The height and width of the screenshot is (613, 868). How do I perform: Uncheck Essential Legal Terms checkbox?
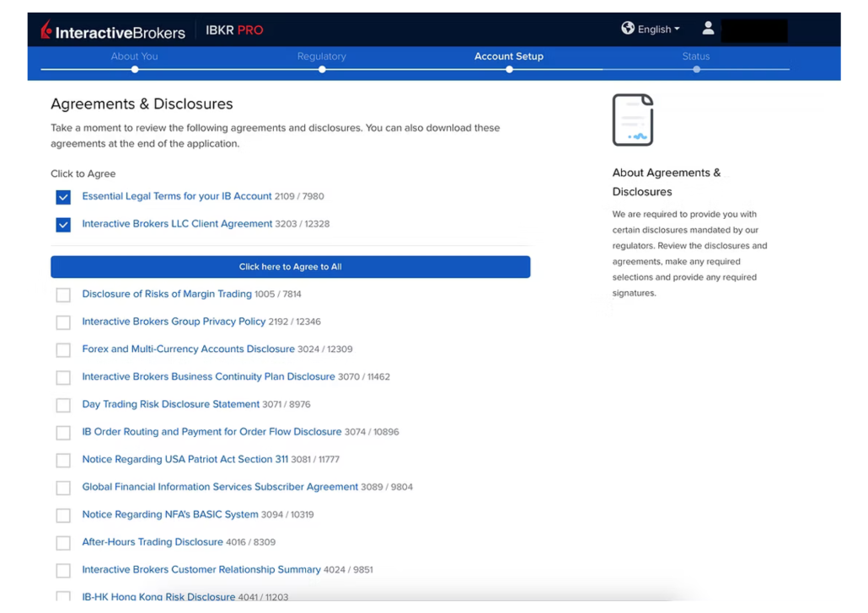coord(63,197)
